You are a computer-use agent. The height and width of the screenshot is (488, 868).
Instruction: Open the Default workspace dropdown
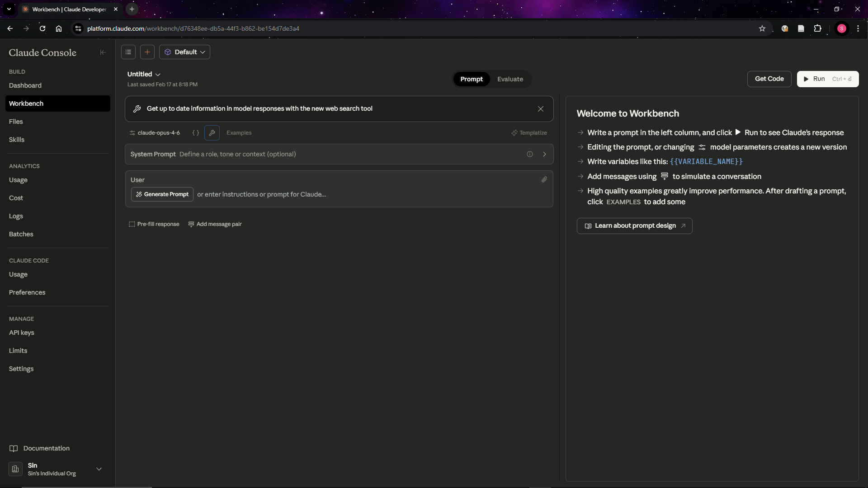pyautogui.click(x=184, y=52)
